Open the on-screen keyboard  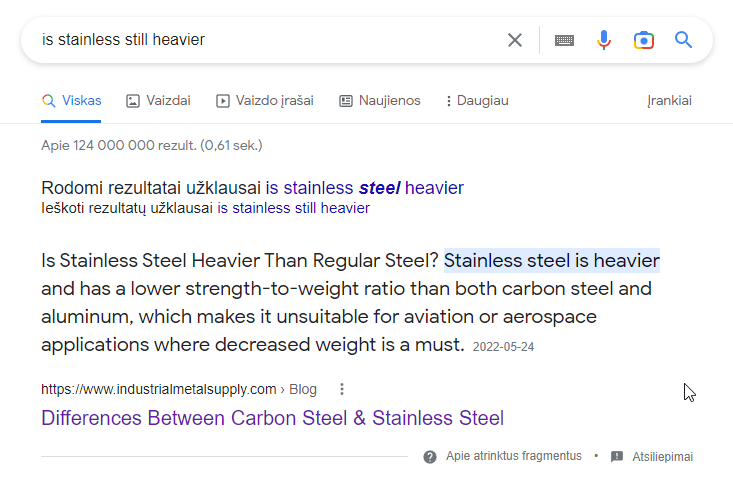coord(564,40)
